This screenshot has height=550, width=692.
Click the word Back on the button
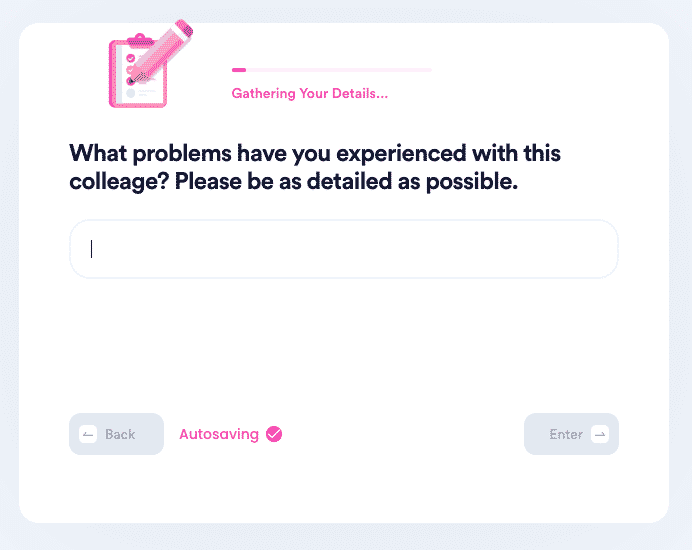[120, 434]
